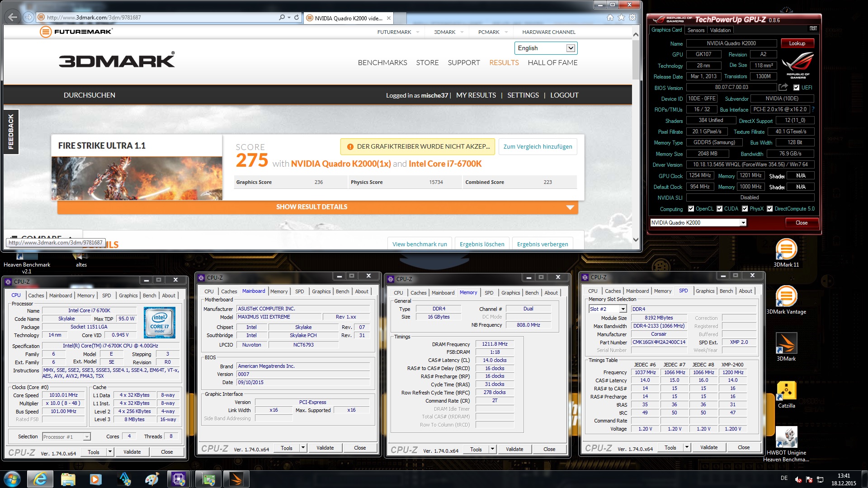Screen dimensions: 868x488
Task: Close the NVIDIA Quadro K2000 browser tab
Action: [388, 18]
